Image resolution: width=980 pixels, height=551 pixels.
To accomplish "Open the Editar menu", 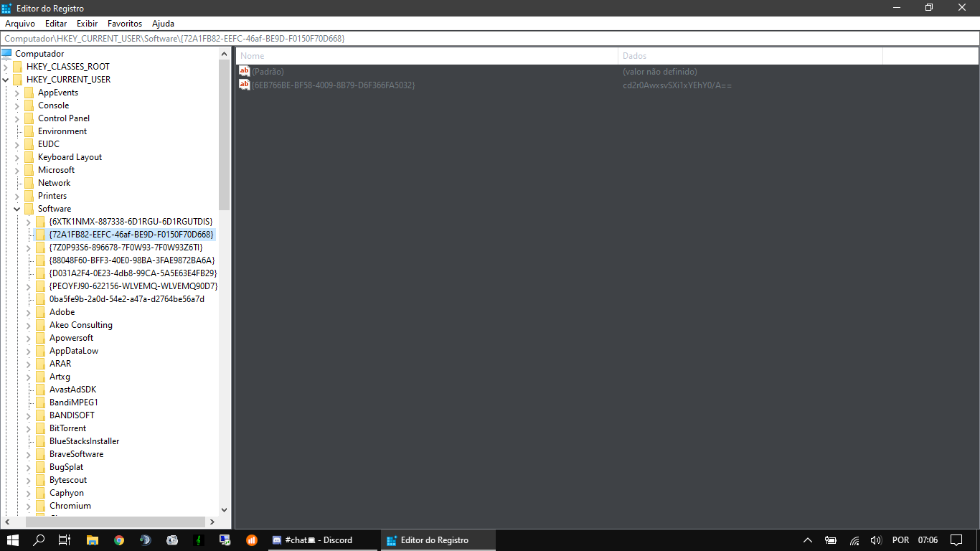I will [56, 24].
